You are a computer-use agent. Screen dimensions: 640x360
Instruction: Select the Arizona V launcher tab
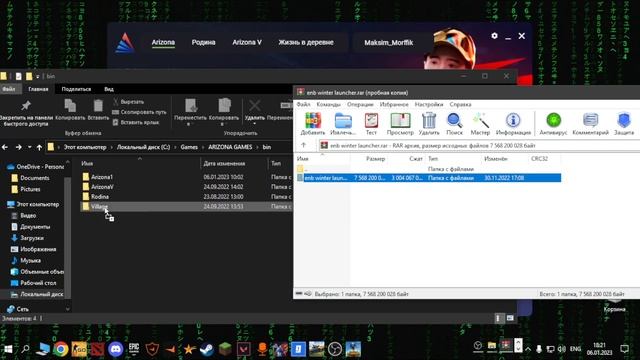click(247, 42)
